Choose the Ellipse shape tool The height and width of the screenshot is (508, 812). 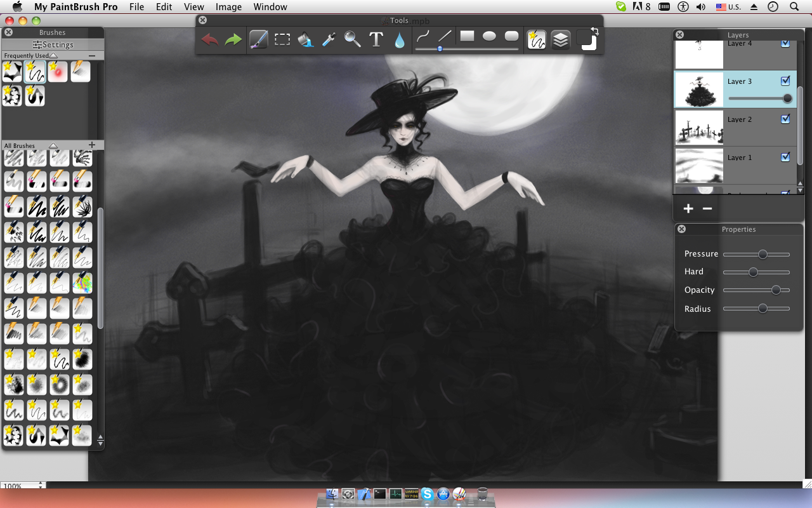(489, 36)
